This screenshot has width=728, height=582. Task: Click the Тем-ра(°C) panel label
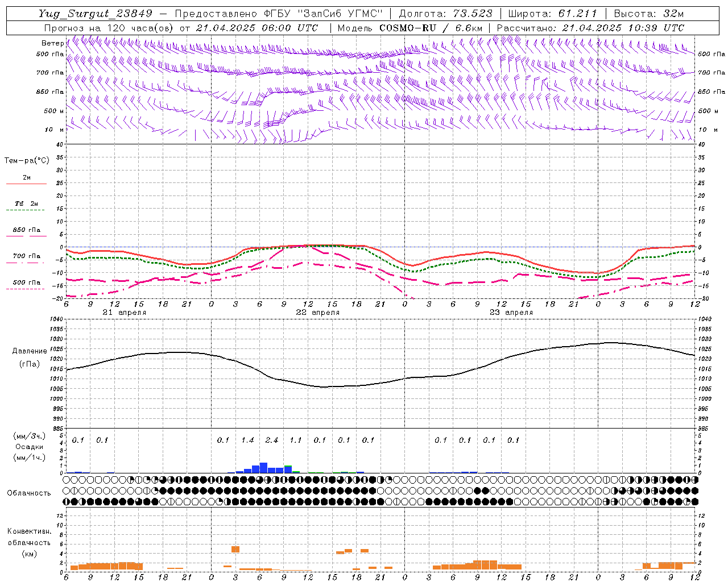(27, 161)
